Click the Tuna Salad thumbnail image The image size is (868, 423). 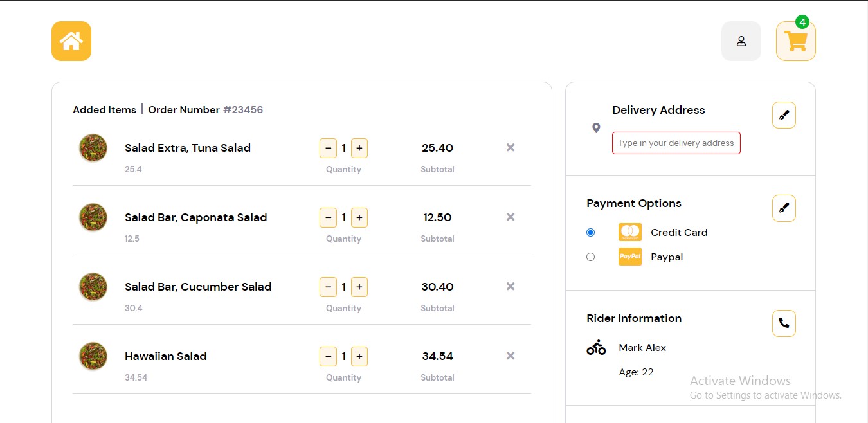point(93,148)
